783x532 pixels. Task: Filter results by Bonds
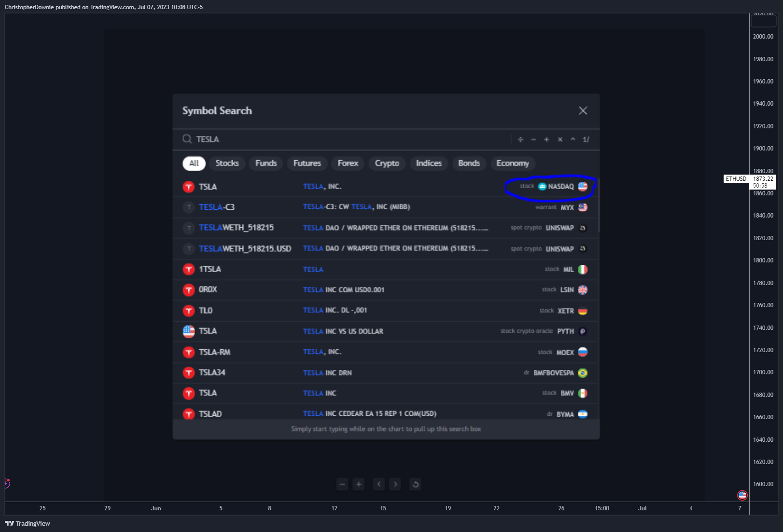tap(469, 164)
